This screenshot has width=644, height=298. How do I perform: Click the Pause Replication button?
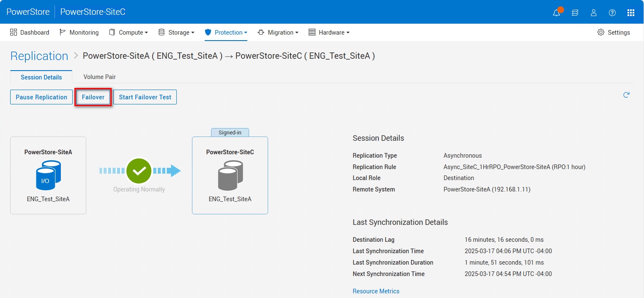(x=41, y=97)
